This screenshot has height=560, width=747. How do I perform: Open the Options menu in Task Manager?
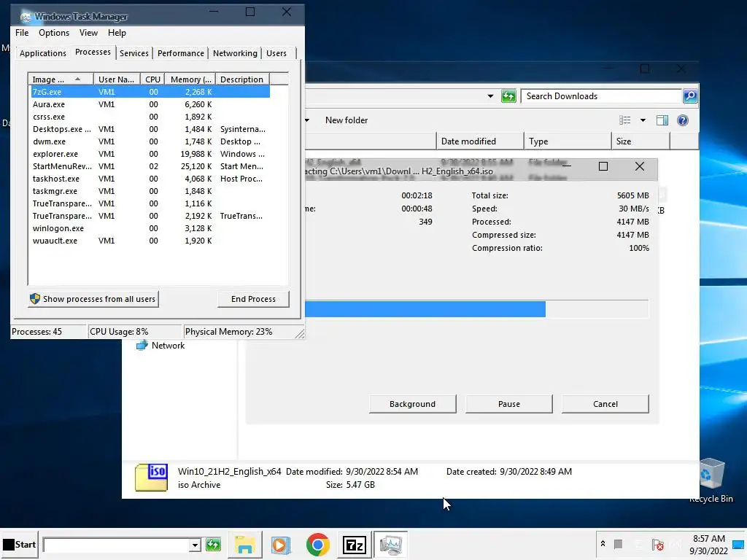[54, 33]
